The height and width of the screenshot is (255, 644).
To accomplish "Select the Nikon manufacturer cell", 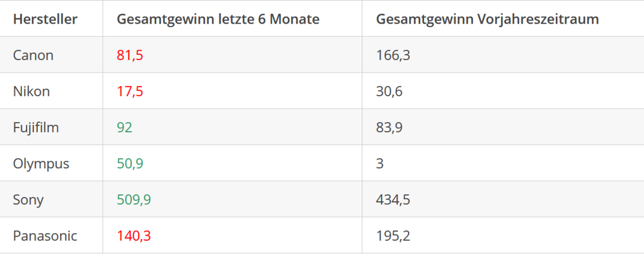I will [x=31, y=91].
